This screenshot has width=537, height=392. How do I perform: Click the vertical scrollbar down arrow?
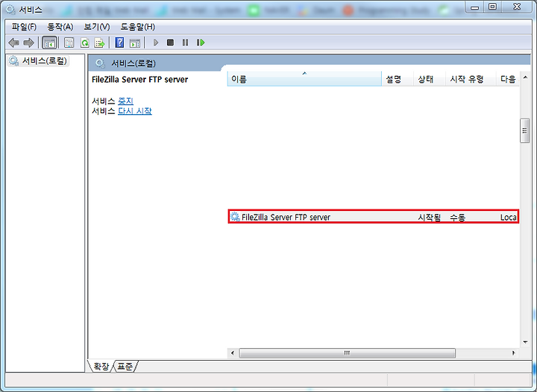[525, 342]
